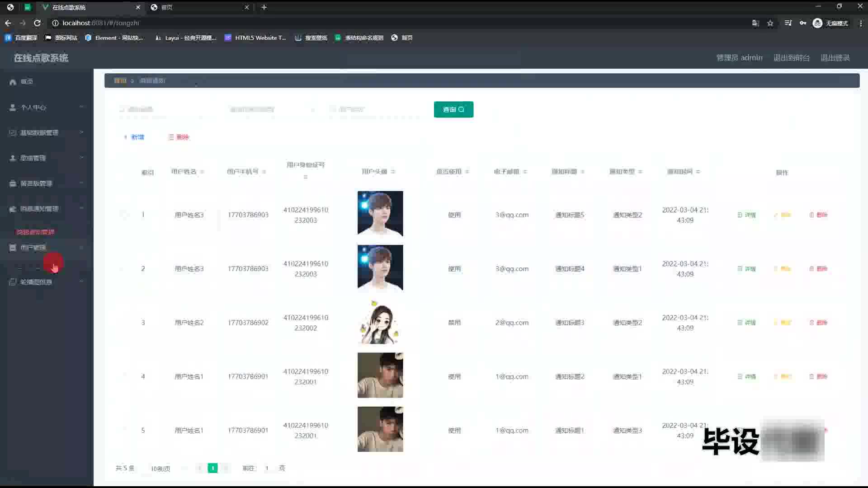
Task: Click red delete icon for row 3
Action: point(818,323)
